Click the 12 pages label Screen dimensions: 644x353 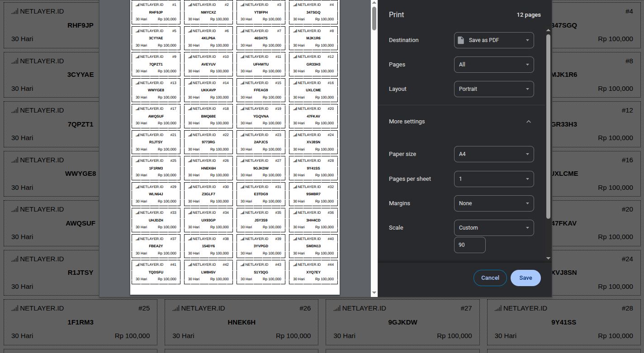[x=529, y=15]
